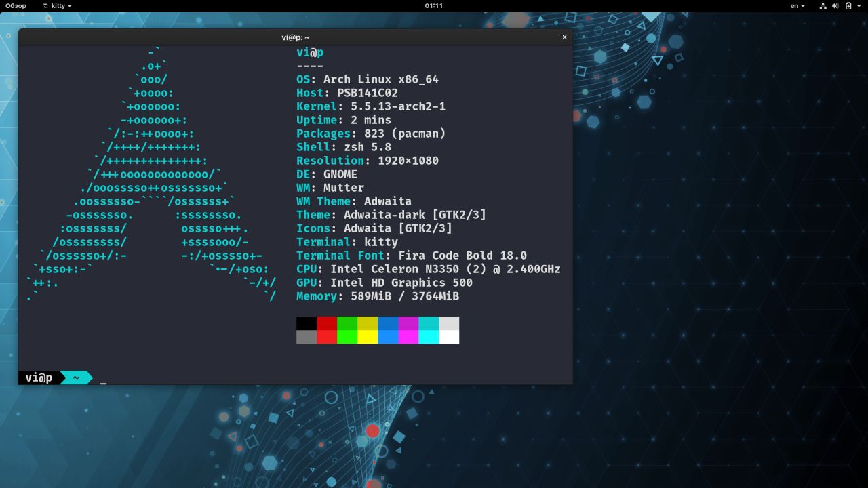Click the cyan "~" directory prompt segment
Screen dimensions: 868x488
click(x=76, y=378)
